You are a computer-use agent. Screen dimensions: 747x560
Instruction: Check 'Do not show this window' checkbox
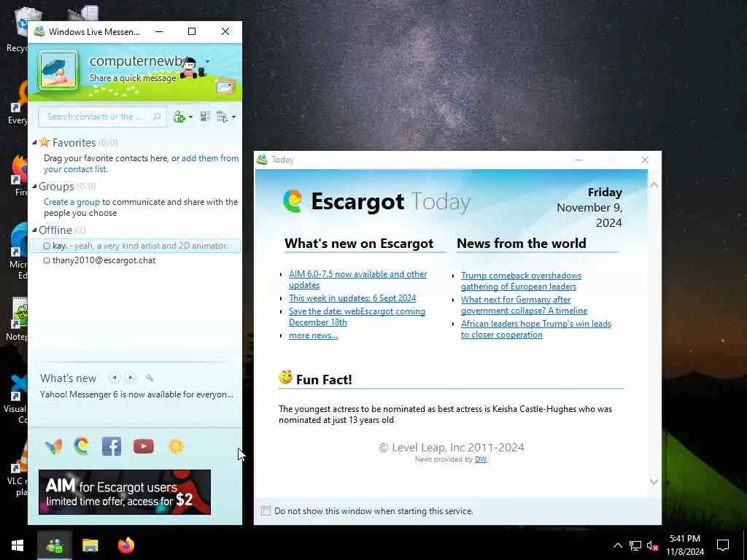[x=266, y=511]
